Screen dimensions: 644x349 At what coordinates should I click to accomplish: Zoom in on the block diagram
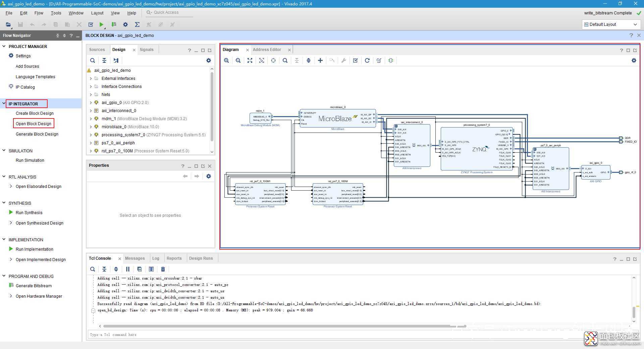point(226,60)
